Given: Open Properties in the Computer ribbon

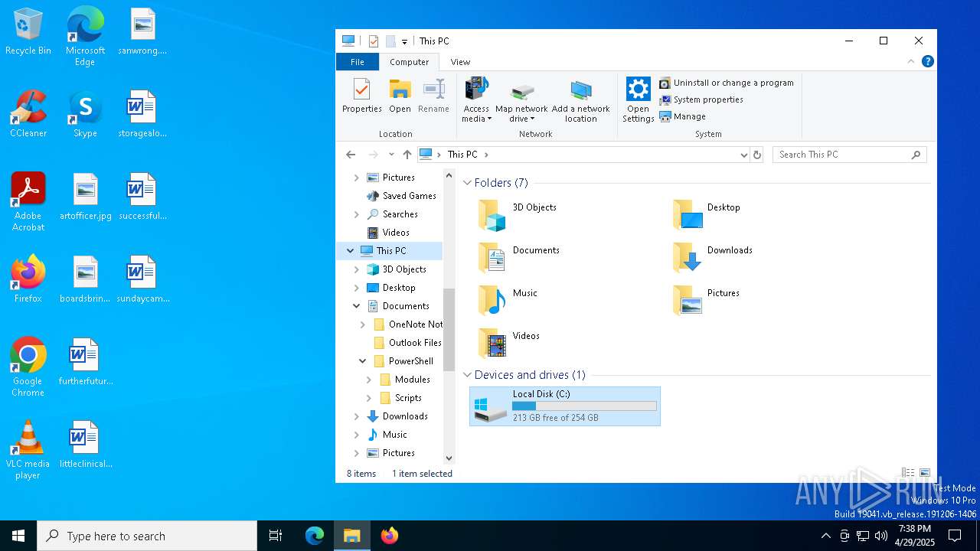Looking at the screenshot, I should (361, 96).
